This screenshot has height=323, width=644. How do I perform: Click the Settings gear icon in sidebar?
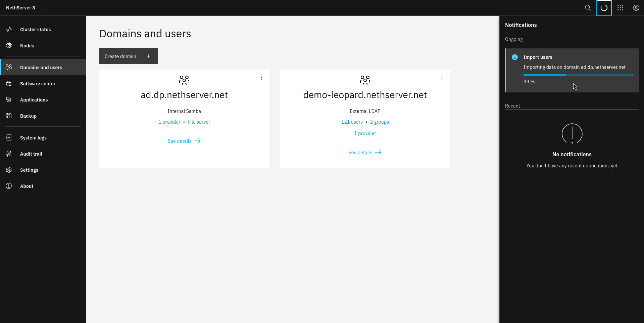pos(9,170)
